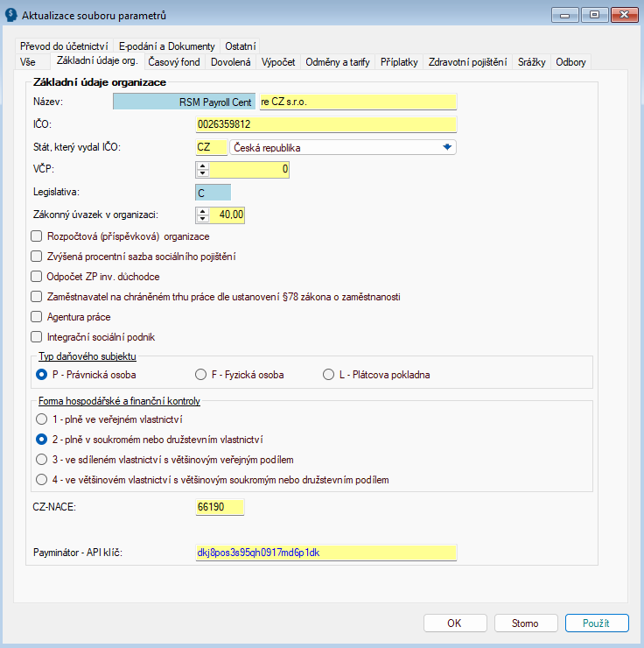Image resolution: width=644 pixels, height=648 pixels.
Task: Increase VČP value with up arrow
Action: point(203,166)
